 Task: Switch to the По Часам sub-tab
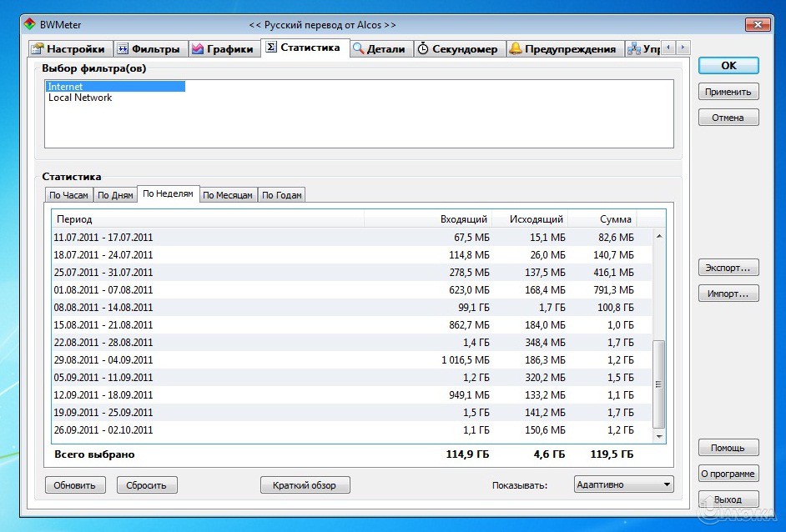pyautogui.click(x=68, y=195)
